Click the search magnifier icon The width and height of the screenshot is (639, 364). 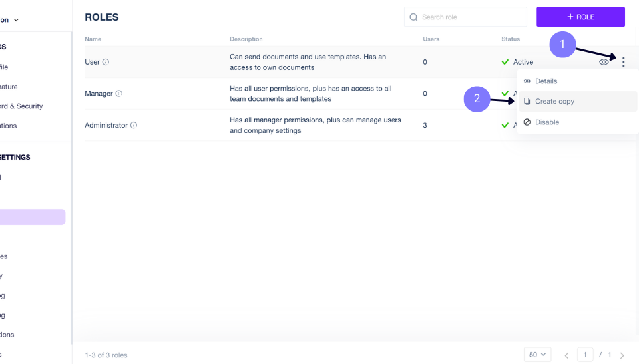[x=413, y=17]
